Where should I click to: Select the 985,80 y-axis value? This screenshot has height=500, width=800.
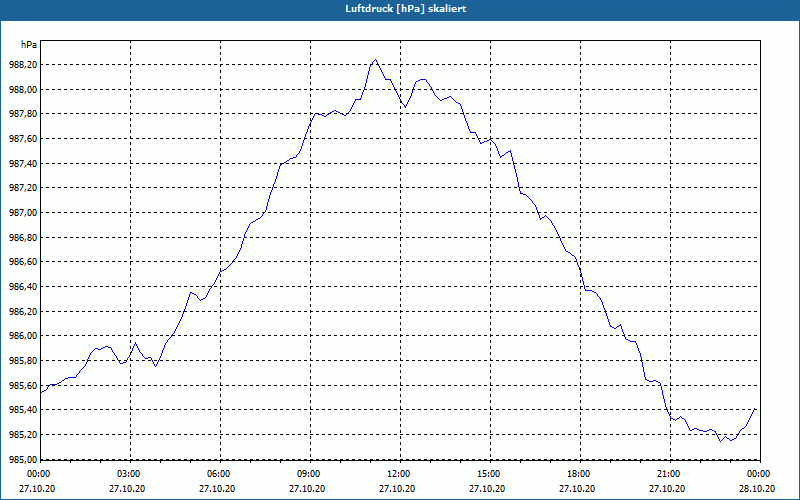[x=23, y=361]
